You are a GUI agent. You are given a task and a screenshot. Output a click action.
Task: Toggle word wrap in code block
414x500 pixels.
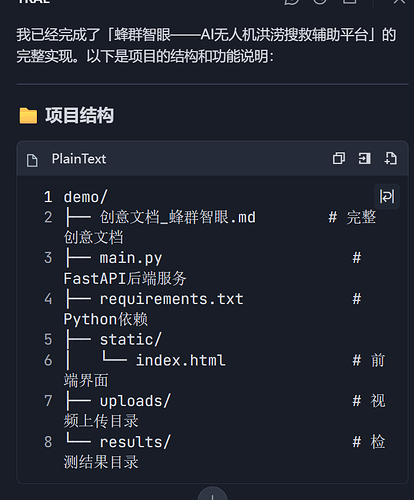(387, 196)
